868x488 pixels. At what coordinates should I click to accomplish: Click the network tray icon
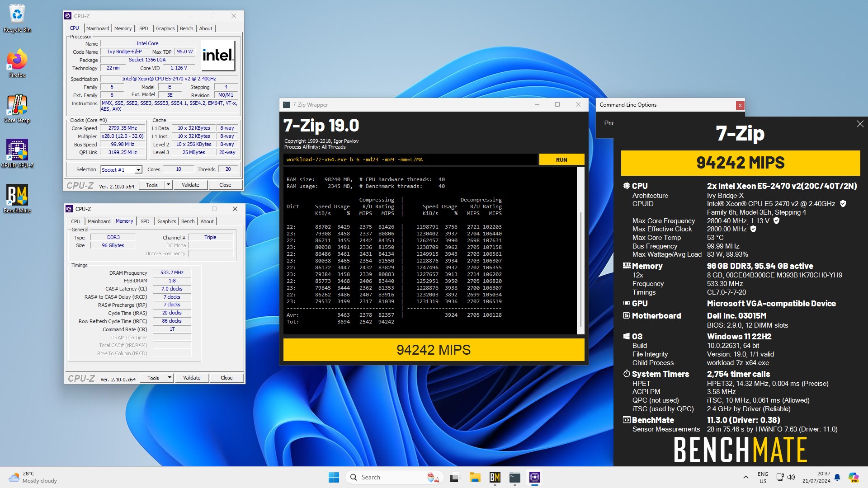tap(780, 477)
